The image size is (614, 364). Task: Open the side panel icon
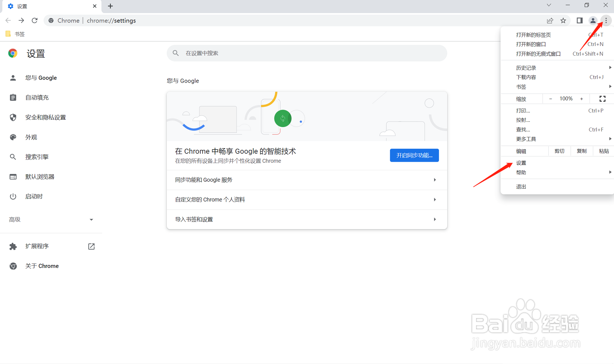[x=580, y=21]
